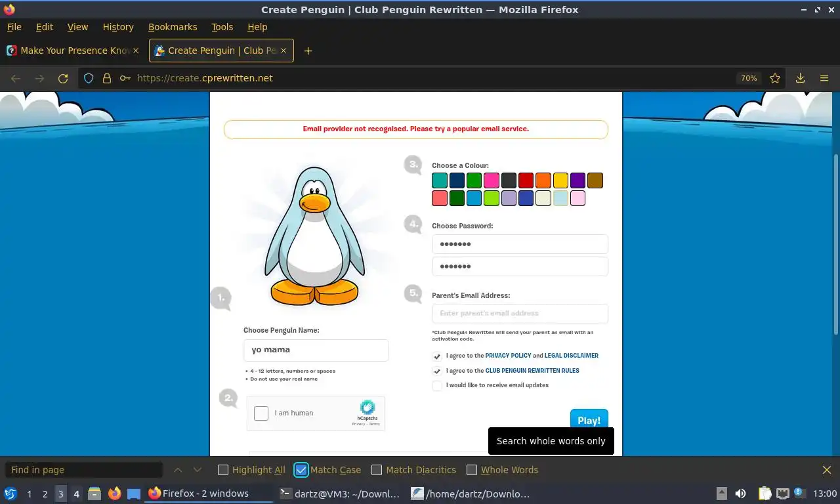Tick the hCaptcha 'I am human' checkbox
The image size is (840, 504).
coord(261,413)
